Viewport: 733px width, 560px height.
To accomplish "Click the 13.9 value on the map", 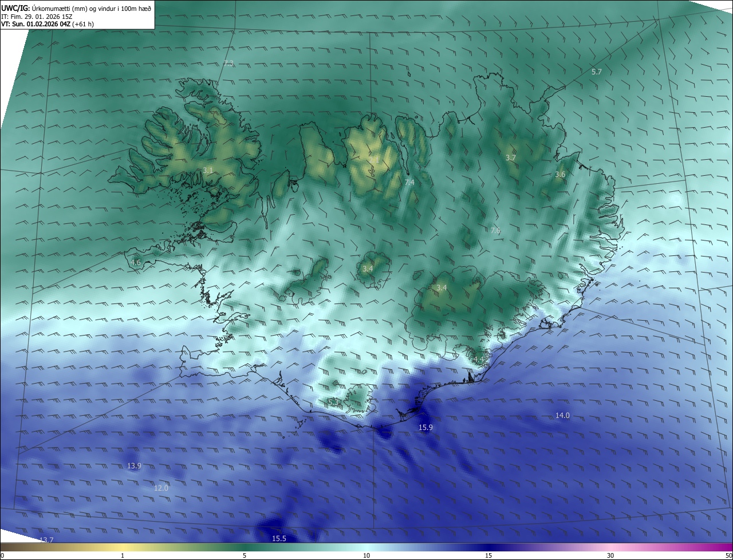I will pyautogui.click(x=134, y=466).
